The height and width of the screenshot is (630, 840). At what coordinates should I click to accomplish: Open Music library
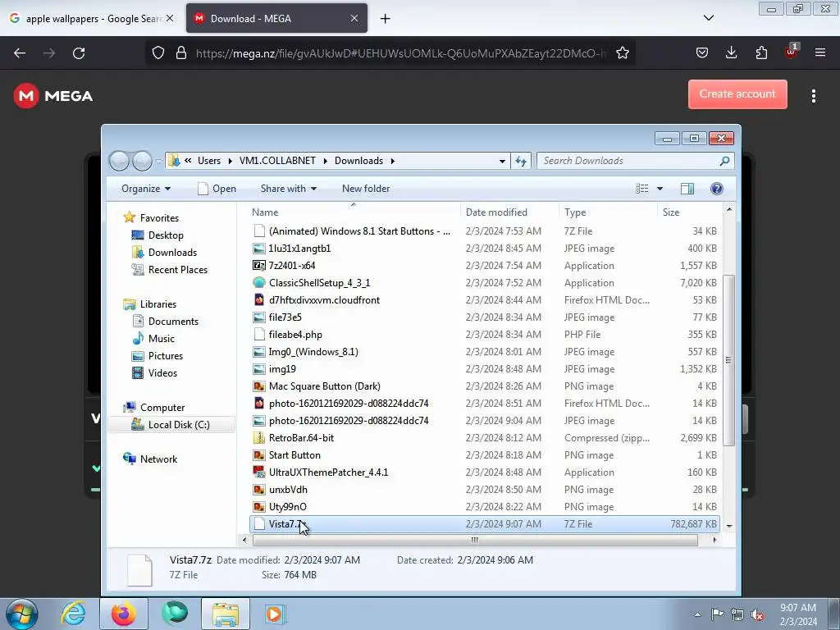162,339
